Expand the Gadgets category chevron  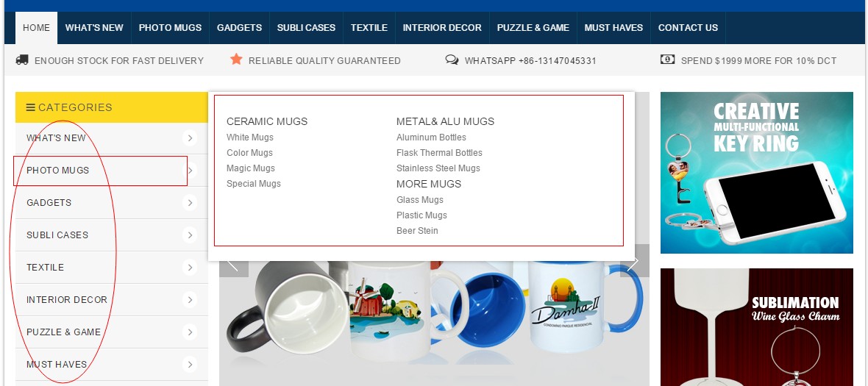tap(190, 203)
